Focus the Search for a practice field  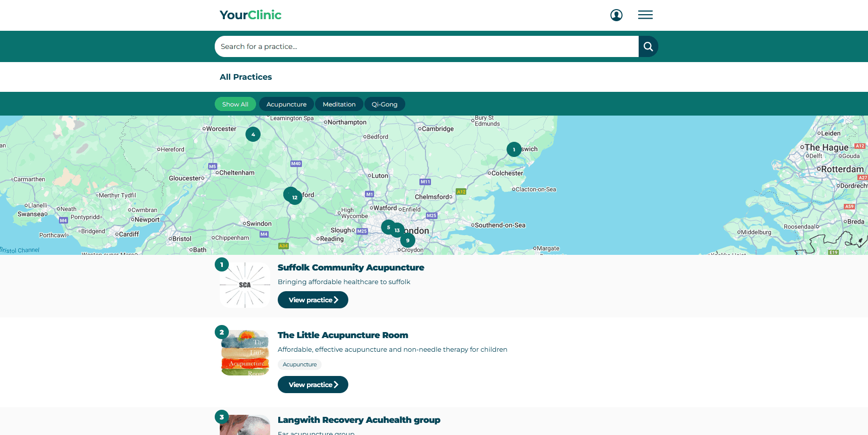pyautogui.click(x=426, y=46)
